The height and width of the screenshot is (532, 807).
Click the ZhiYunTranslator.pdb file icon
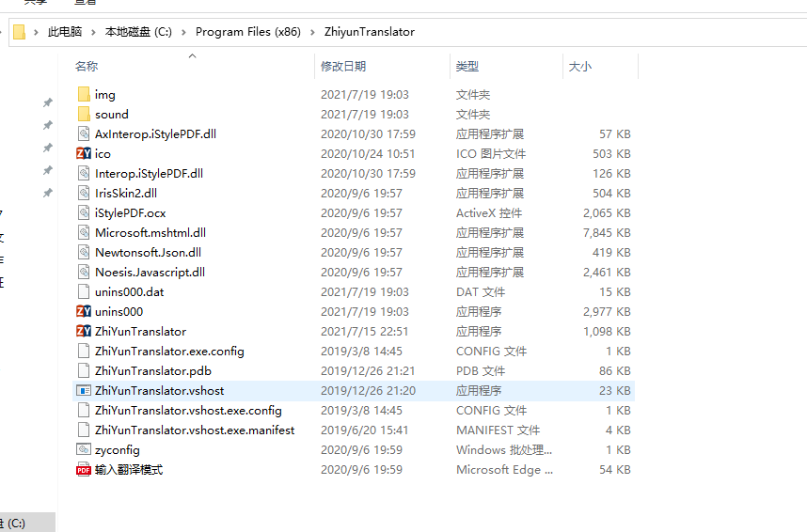tap(84, 370)
